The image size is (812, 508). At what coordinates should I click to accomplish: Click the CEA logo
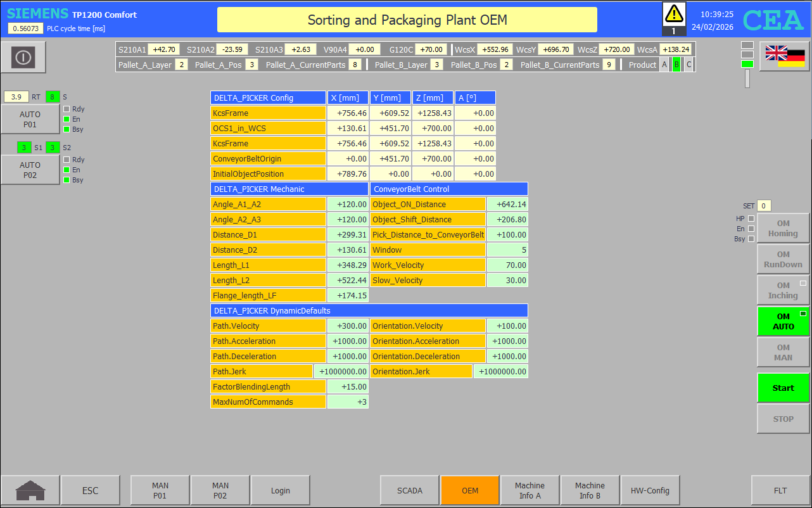(773, 20)
